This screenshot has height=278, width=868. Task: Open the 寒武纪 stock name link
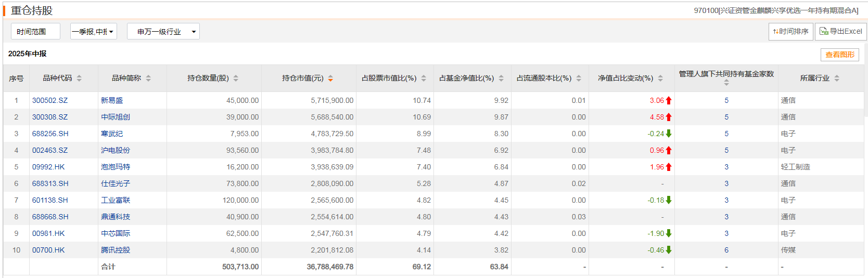112,134
